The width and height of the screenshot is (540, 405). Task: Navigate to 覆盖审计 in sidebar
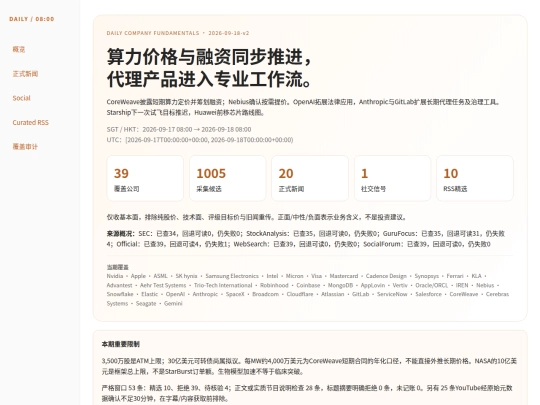point(25,147)
